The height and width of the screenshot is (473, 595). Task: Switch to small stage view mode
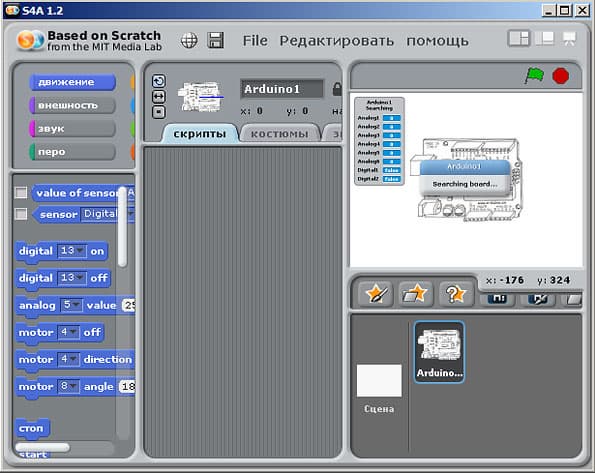519,38
